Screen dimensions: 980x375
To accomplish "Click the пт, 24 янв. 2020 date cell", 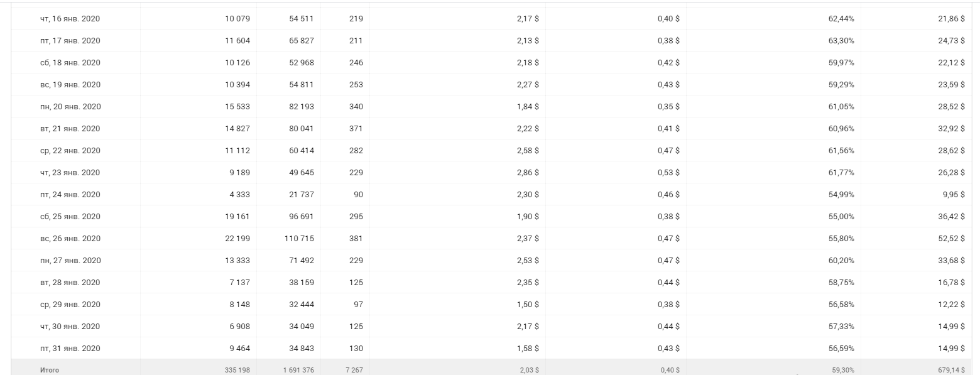I will (x=70, y=195).
